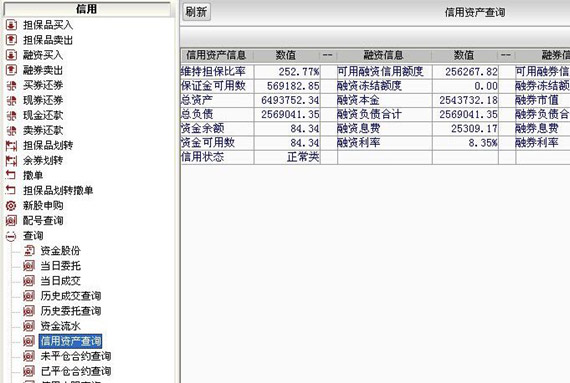Open 配号查询 entry

43,220
